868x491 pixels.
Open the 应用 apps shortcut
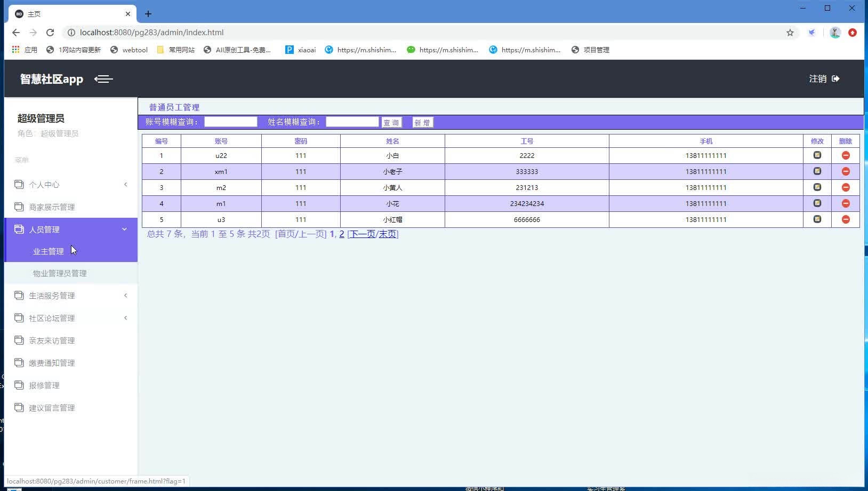pyautogui.click(x=25, y=50)
